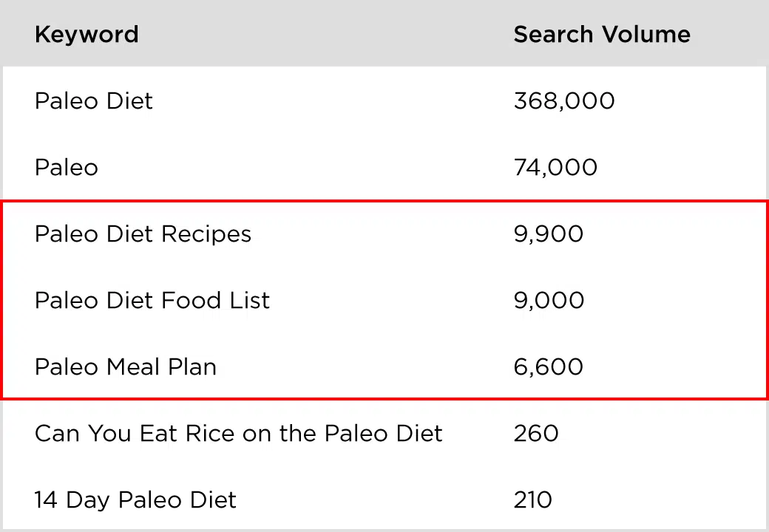Open the 'Paleo Diet Recipes' keyword
769x532 pixels.
coord(143,234)
